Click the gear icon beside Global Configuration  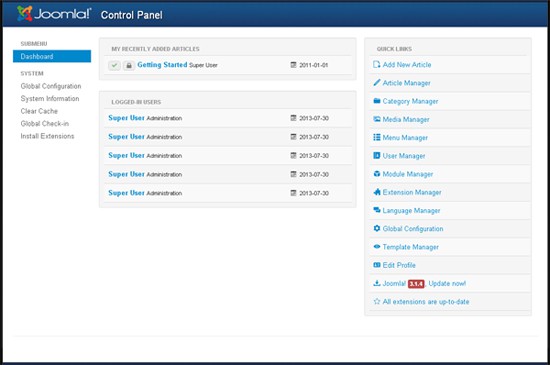[x=377, y=228]
